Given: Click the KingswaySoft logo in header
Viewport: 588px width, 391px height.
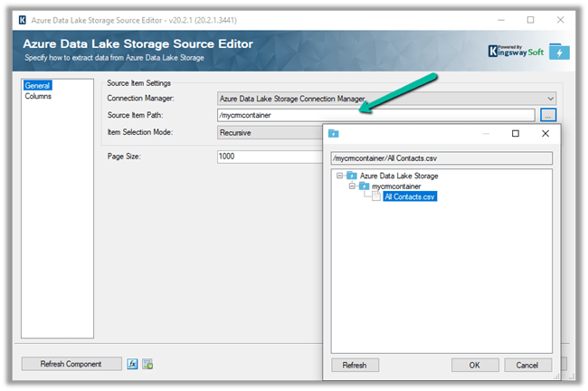Looking at the screenshot, I should point(516,51).
